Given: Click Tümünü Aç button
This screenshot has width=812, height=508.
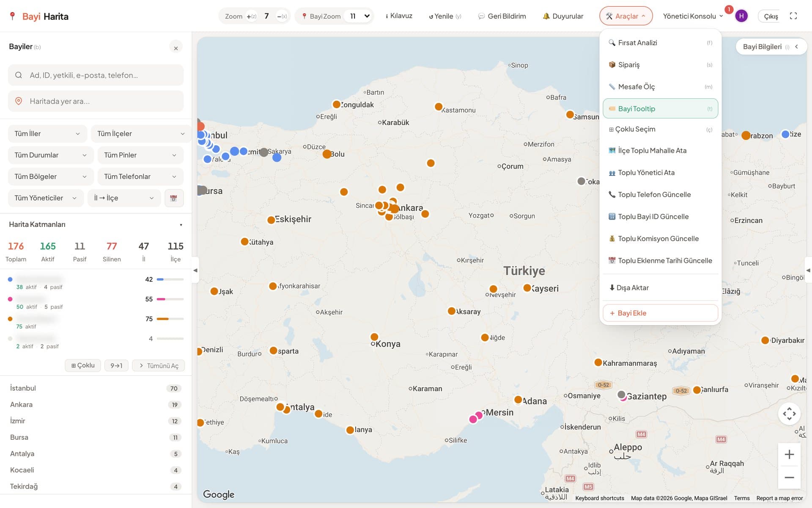Looking at the screenshot, I should (x=159, y=366).
